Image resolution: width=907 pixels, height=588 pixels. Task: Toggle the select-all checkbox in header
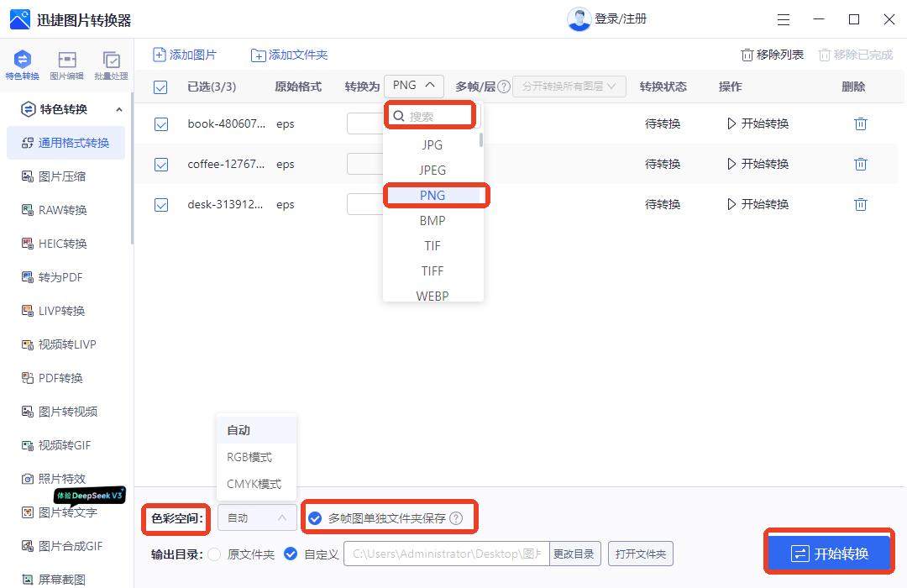click(x=160, y=86)
